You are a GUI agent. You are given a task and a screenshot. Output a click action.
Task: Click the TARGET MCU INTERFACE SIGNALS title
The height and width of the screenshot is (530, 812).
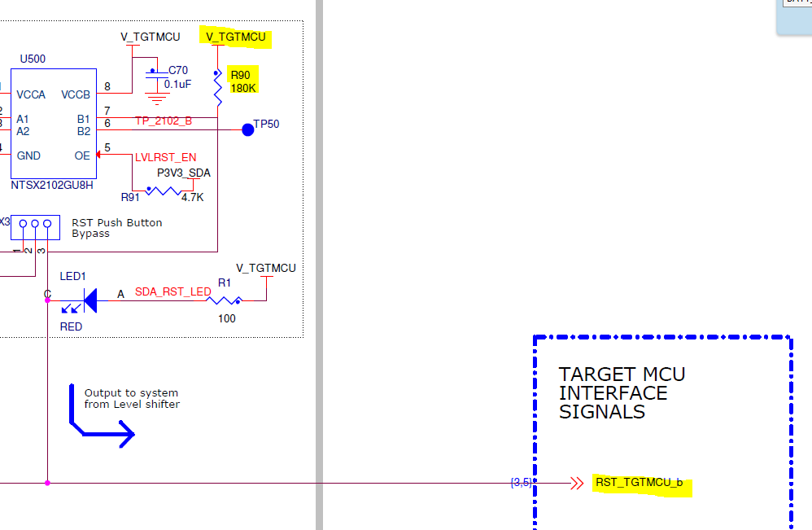(622, 393)
